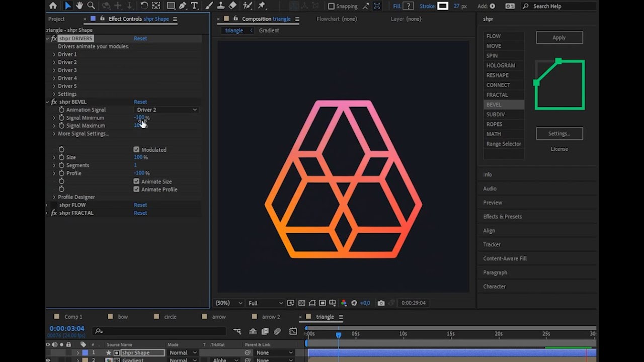Click the Apply button in shpr panel
This screenshot has width=644, height=362.
(x=559, y=38)
